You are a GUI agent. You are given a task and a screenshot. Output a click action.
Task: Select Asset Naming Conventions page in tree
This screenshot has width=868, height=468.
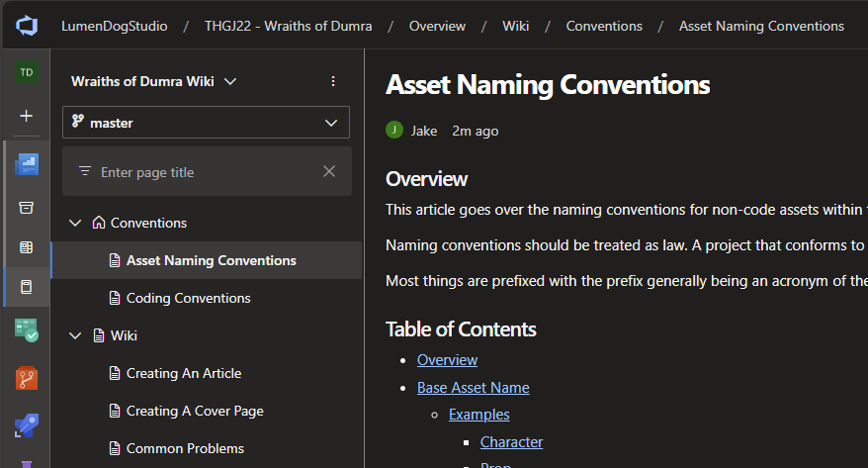click(207, 260)
